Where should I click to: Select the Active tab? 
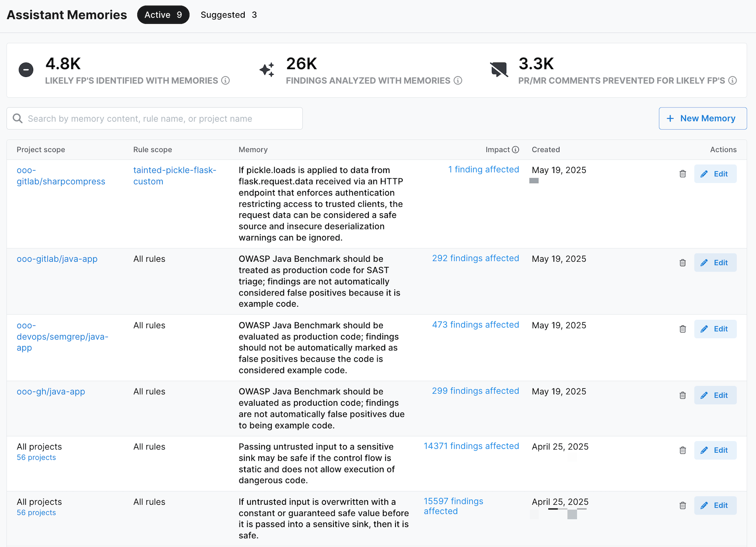tap(163, 15)
